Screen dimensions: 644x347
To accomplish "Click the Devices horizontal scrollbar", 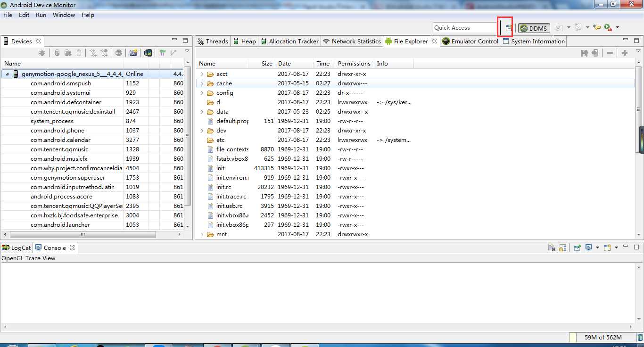I will point(83,234).
